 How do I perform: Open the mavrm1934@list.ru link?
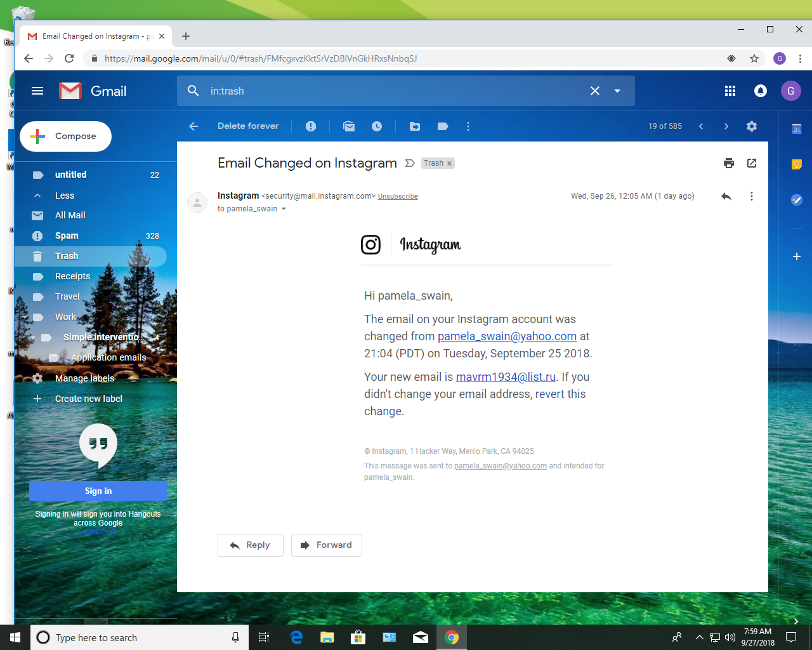click(506, 377)
